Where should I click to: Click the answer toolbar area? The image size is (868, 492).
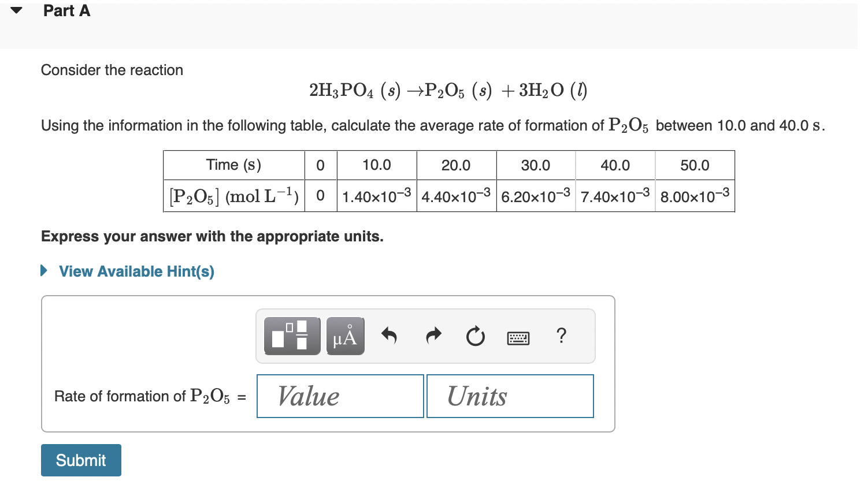425,336
